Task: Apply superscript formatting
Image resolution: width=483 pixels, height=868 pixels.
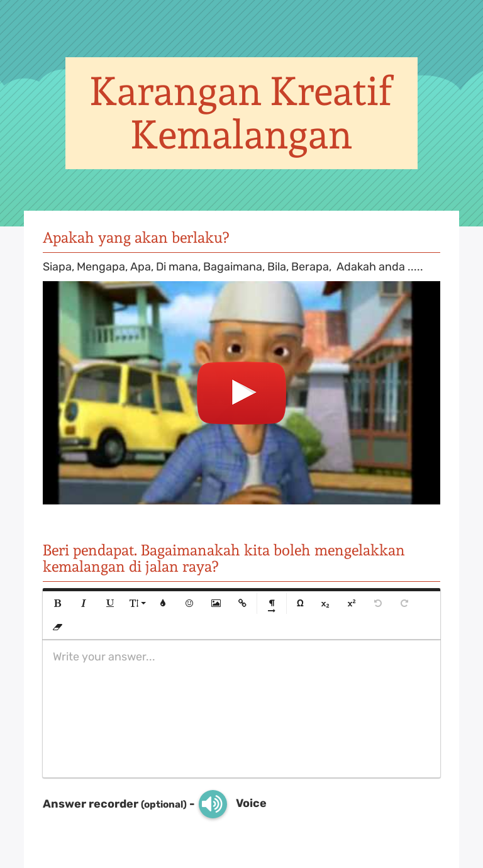Action: pos(352,603)
